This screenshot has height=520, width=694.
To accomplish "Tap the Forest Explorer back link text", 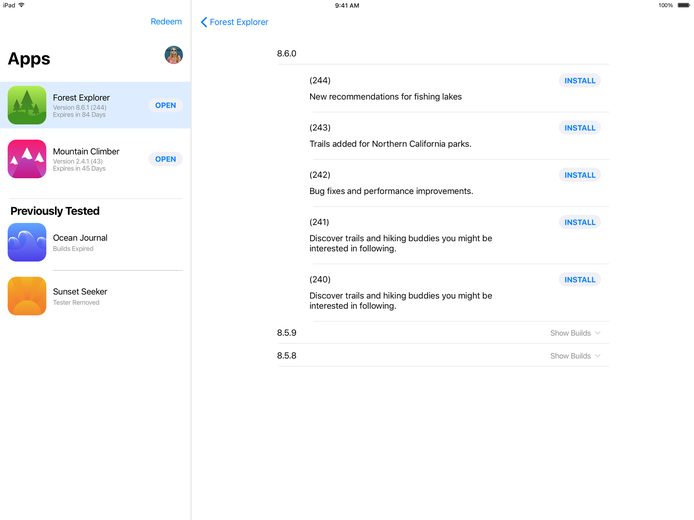I will pyautogui.click(x=239, y=22).
